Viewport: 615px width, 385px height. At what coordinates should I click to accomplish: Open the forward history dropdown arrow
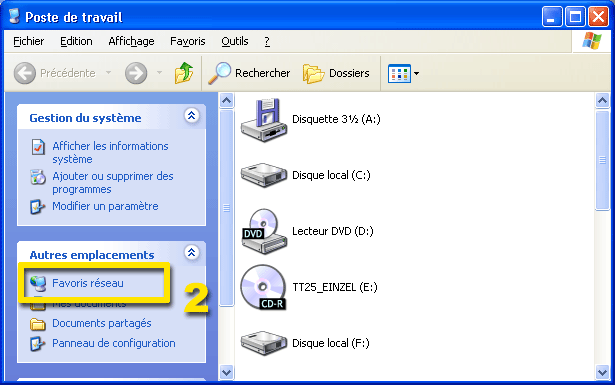159,73
